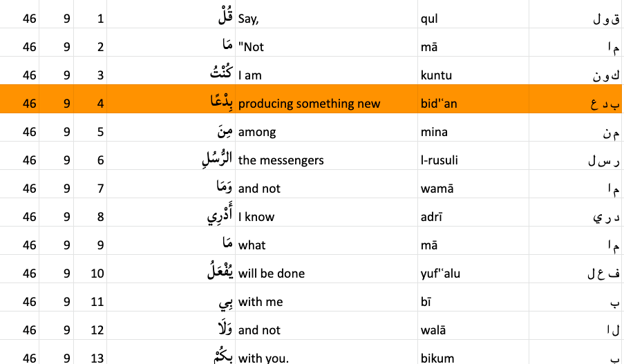
Task: Select the highlighted 'producing something new' cell
Action: 309,104
